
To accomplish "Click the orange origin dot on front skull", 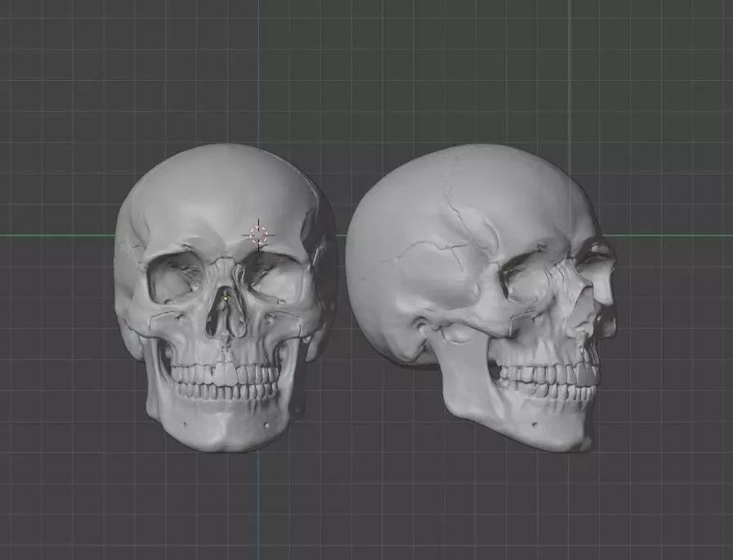I will tap(226, 298).
